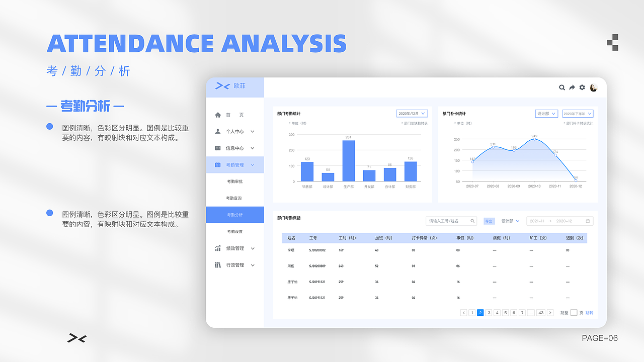
Task: Click employee ID SJ20200302
Action: tap(317, 250)
